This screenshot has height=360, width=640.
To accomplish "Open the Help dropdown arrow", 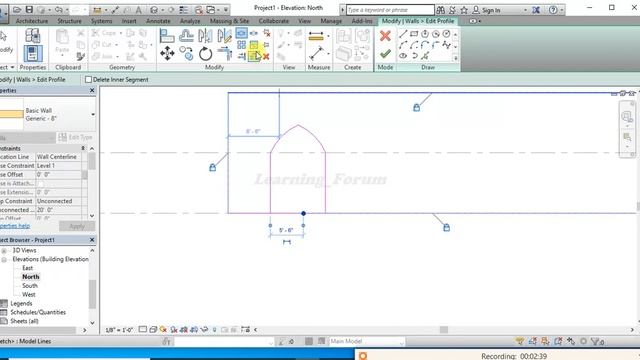I will (x=562, y=10).
